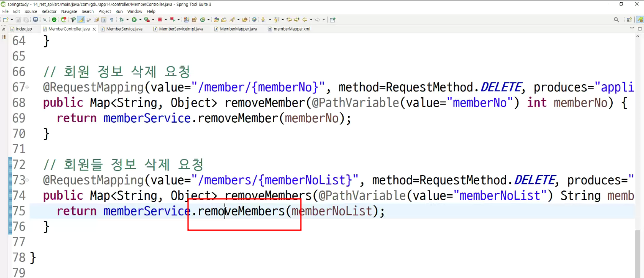Screen dimensions: 644x278
Task: Open the Refactor menu
Action: (x=49, y=11)
